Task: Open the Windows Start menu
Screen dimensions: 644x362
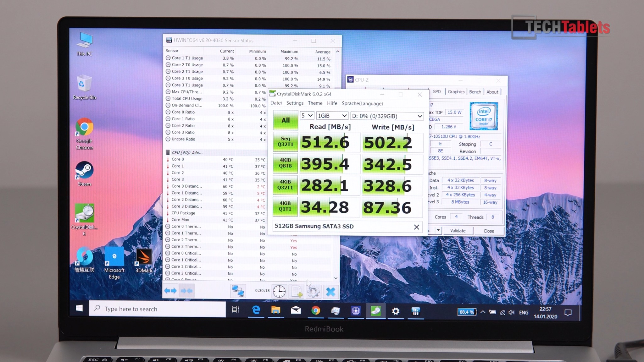Action: click(x=79, y=309)
